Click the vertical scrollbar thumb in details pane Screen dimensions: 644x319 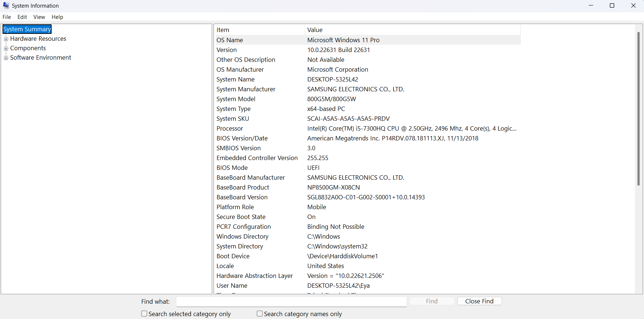638,108
